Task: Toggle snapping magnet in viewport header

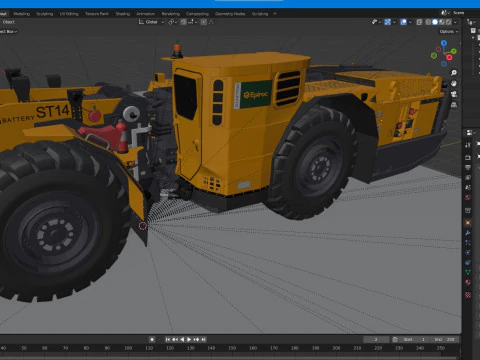Action: point(183,22)
